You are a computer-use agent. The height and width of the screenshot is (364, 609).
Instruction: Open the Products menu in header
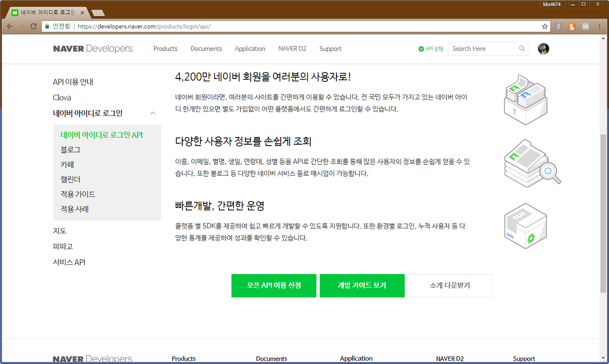(x=165, y=49)
